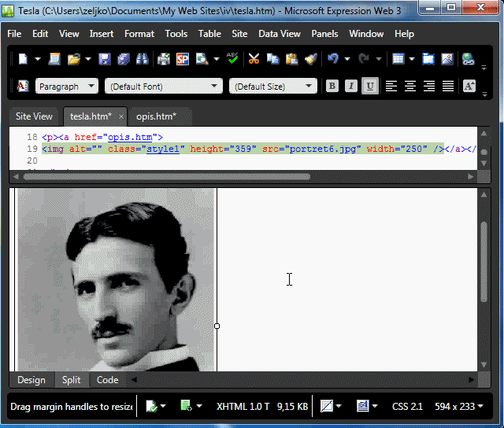
Task: Open the Default Size dropdown
Action: tap(273, 87)
